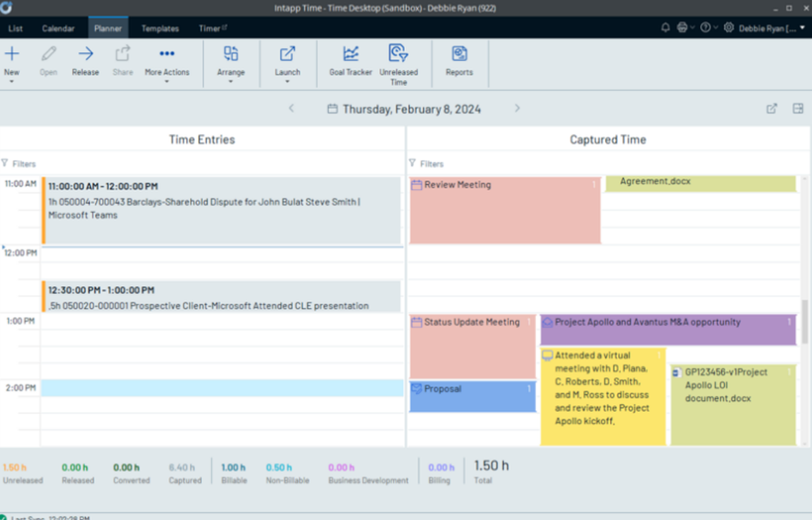812x520 pixels.
Task: Select the 12:30 PM CLE presentation entry
Action: pyautogui.click(x=222, y=297)
